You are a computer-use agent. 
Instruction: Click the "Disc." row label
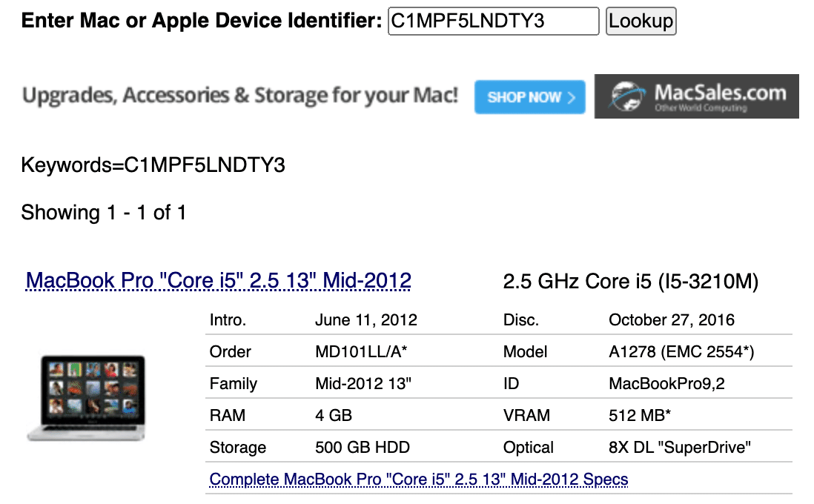point(520,319)
